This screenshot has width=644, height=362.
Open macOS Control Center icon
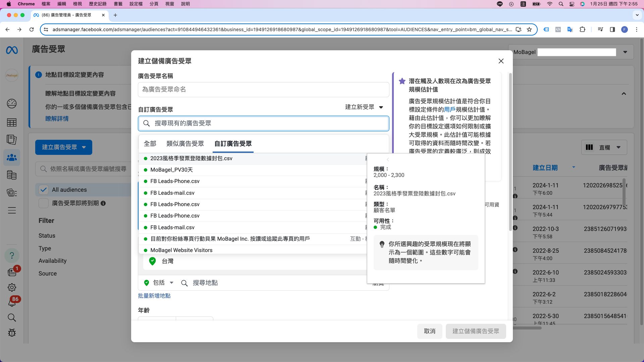[572, 4]
